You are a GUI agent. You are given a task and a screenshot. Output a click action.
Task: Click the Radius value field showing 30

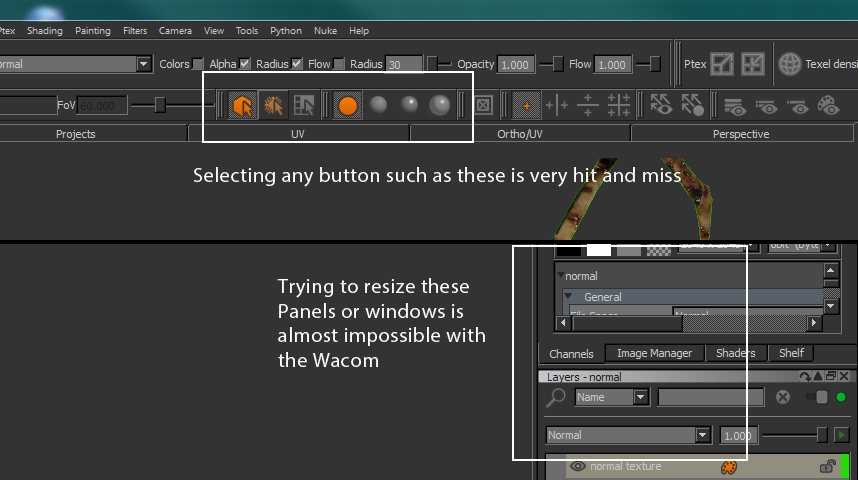click(404, 65)
